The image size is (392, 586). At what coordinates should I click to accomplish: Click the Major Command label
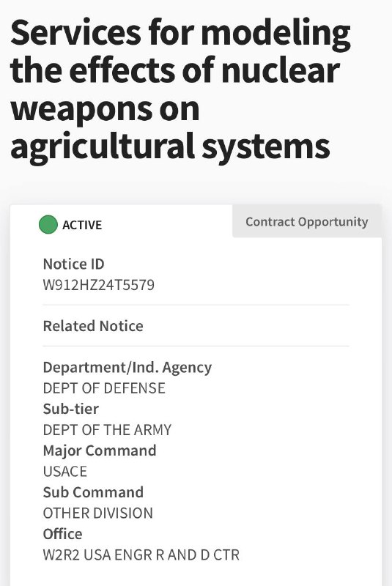tap(100, 450)
